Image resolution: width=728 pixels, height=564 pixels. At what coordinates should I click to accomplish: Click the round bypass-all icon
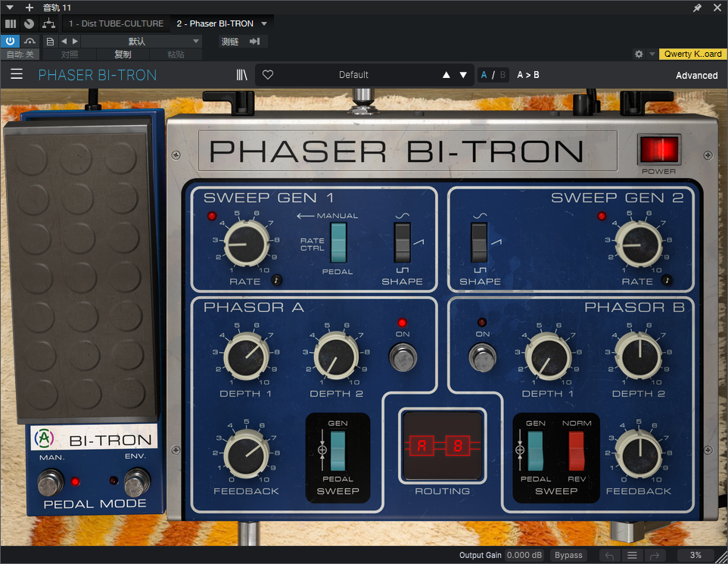pos(29,23)
